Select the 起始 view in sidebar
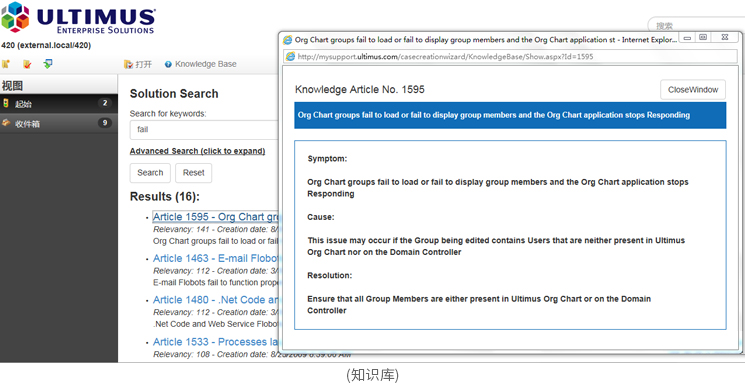Screen dimensions: 745x390 pos(59,104)
